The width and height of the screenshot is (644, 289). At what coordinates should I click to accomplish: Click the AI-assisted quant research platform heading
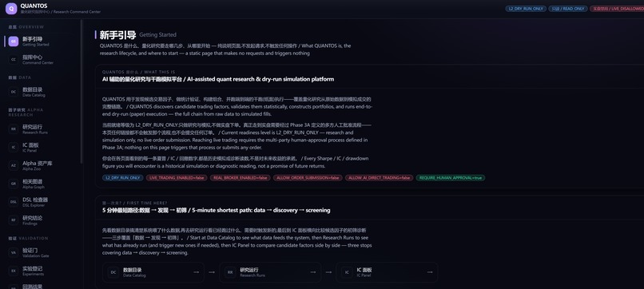tap(218, 79)
